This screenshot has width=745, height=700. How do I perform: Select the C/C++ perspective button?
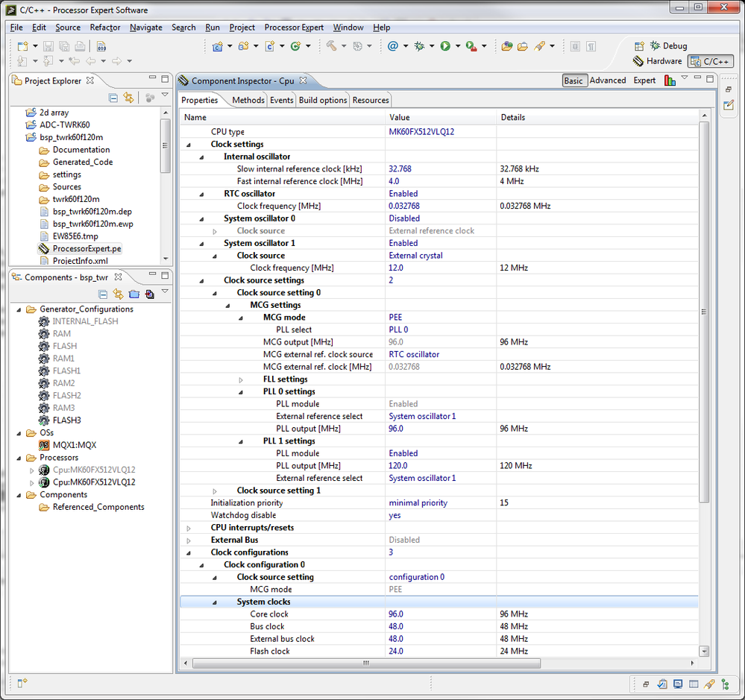(710, 61)
